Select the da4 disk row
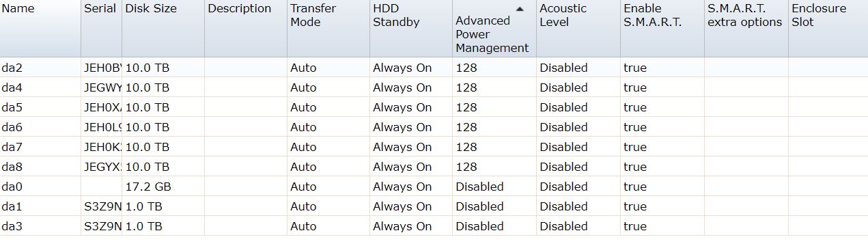Image resolution: width=868 pixels, height=246 pixels. tap(434, 87)
